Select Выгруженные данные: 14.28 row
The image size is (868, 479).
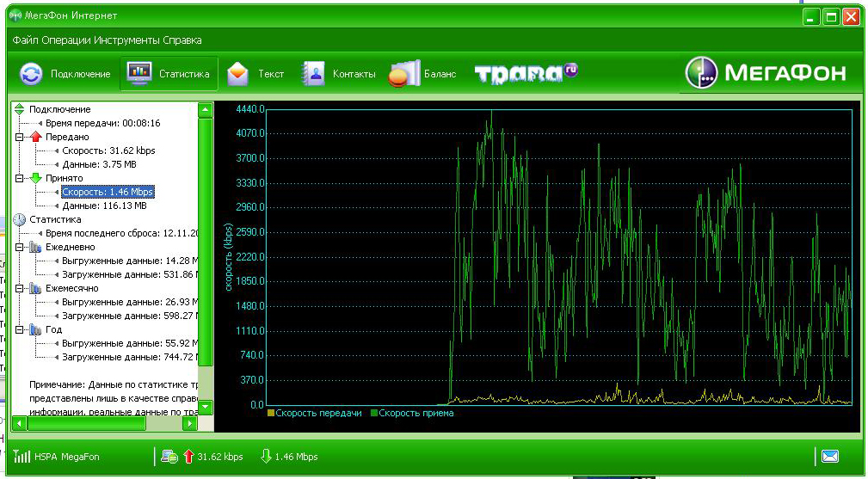(130, 261)
